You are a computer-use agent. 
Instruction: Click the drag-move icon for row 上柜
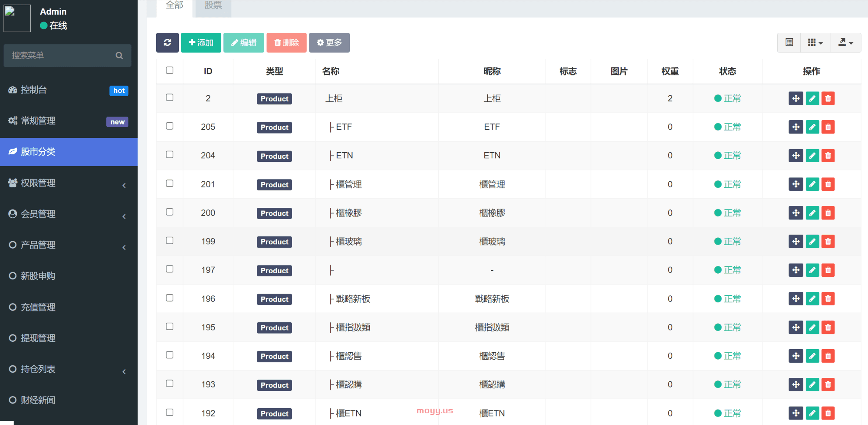tap(796, 98)
